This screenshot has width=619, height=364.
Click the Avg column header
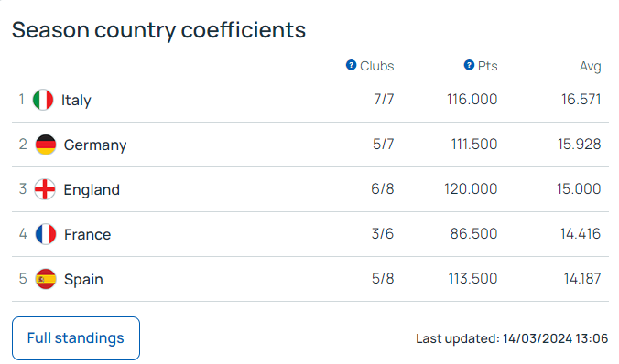click(591, 66)
